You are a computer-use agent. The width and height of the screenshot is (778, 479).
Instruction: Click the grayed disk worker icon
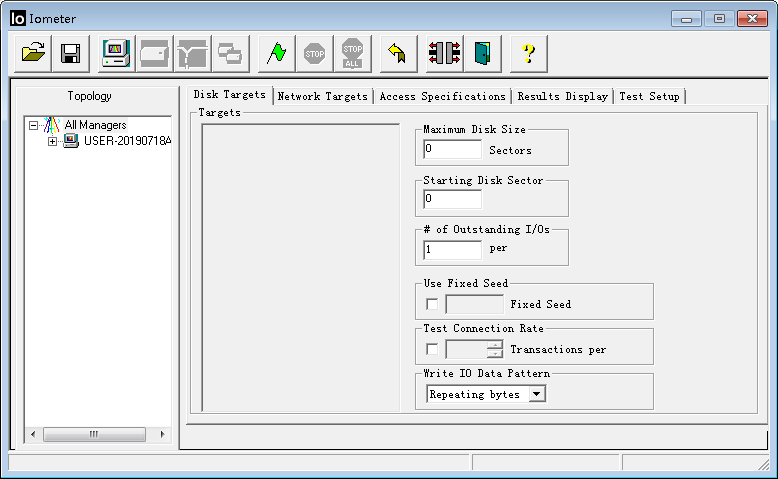(154, 53)
